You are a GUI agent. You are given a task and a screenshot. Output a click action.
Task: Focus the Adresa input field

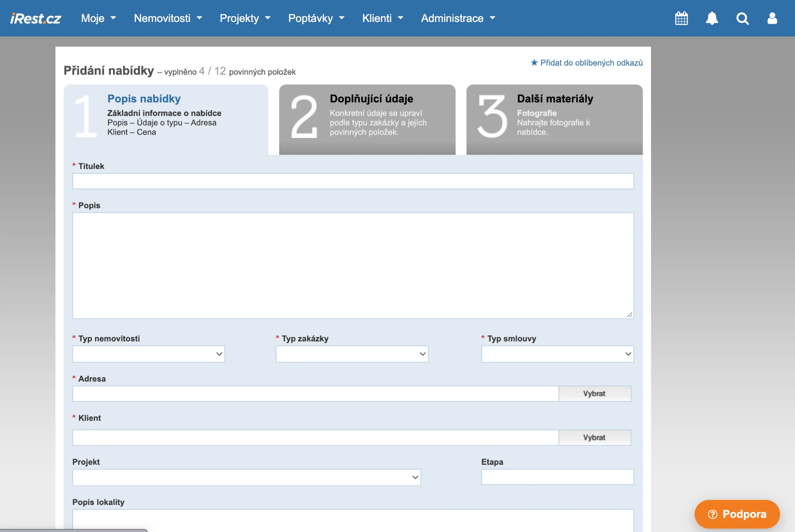point(316,394)
